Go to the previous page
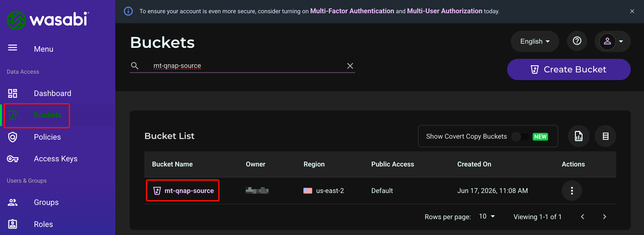The height and width of the screenshot is (235, 644). [583, 217]
